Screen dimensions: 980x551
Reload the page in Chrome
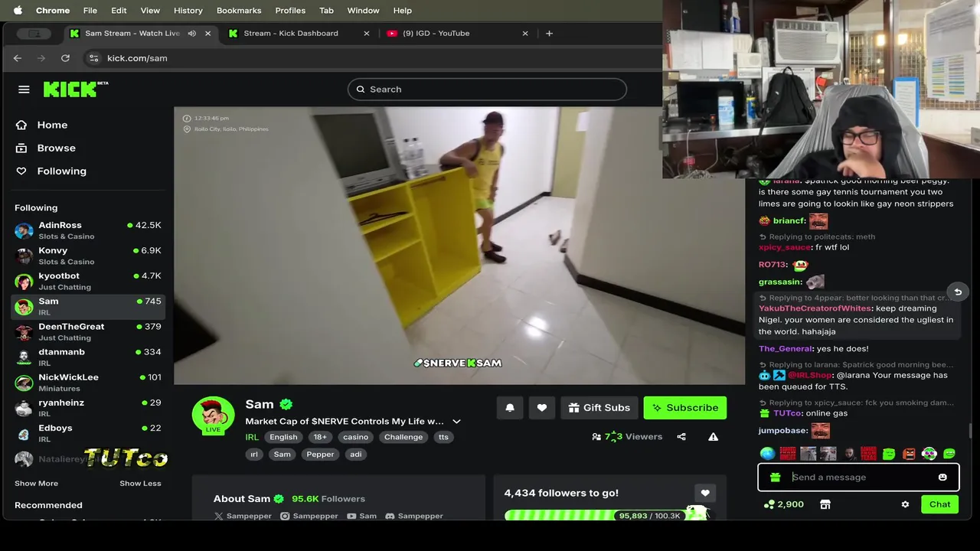[x=65, y=58]
